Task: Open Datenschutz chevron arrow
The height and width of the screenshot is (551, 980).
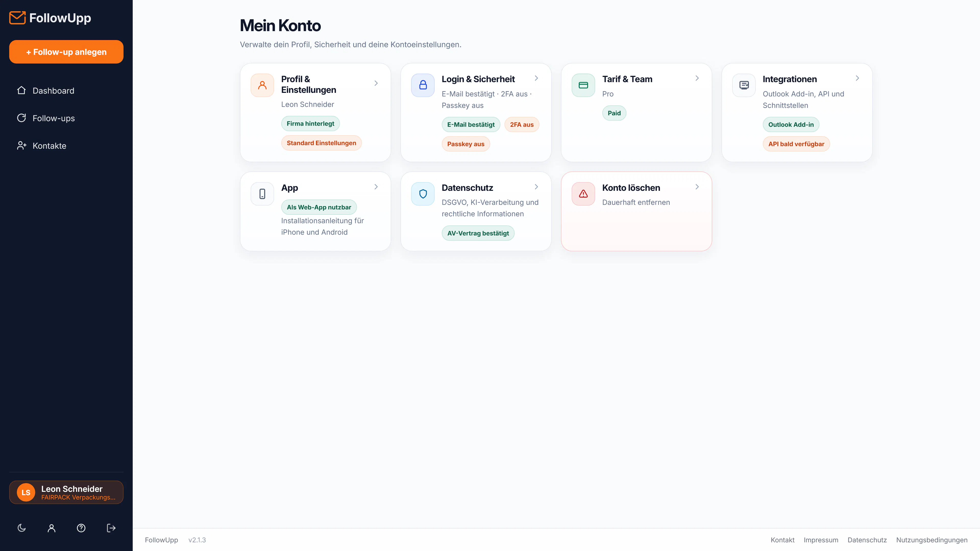Action: coord(536,187)
